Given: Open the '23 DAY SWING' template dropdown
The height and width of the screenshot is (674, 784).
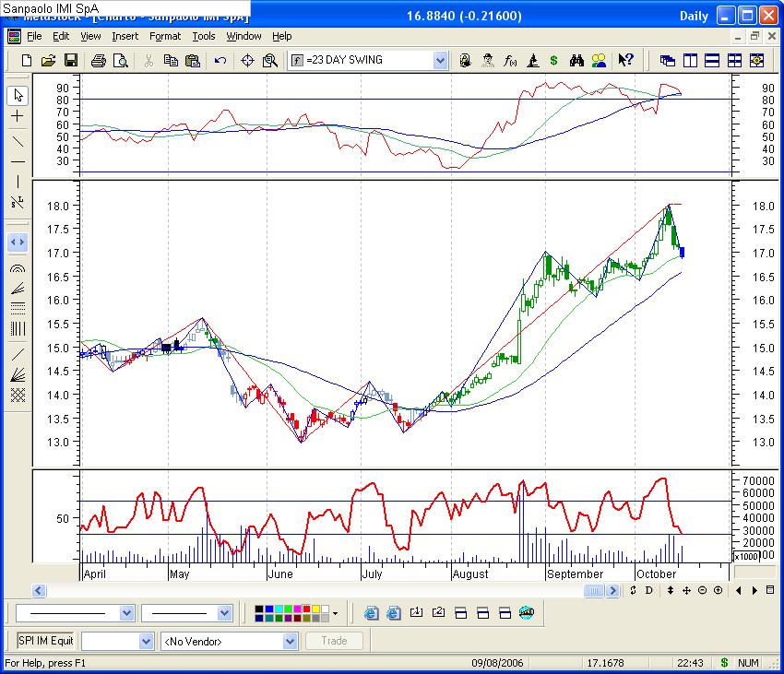Looking at the screenshot, I should [440, 61].
